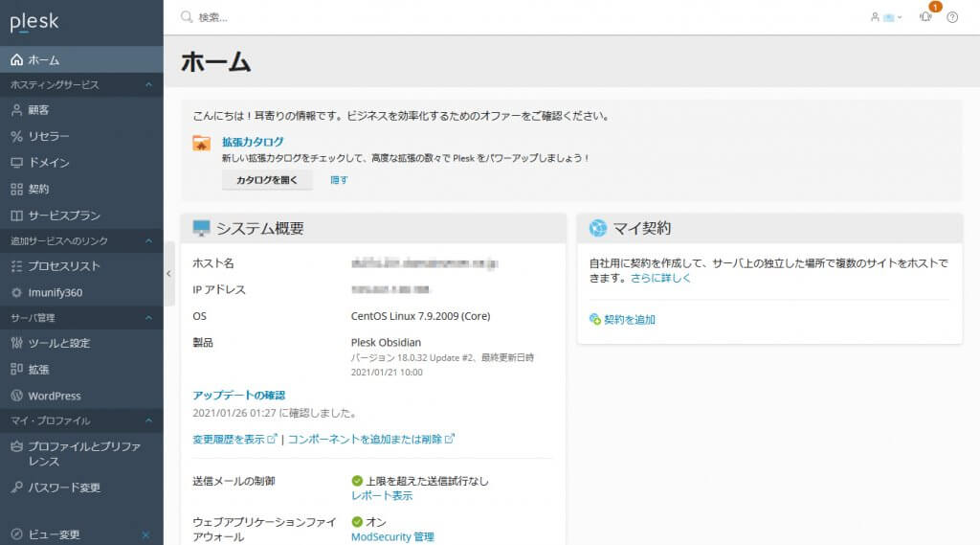Click the さらに詳しく link

[x=660, y=279]
